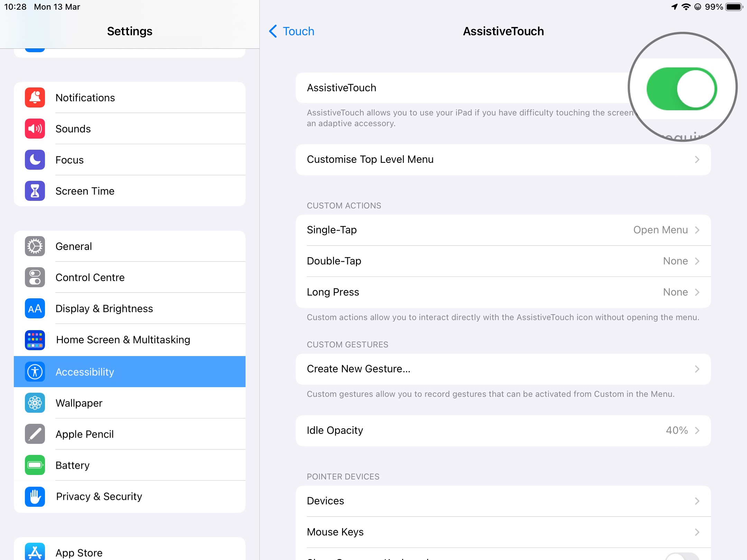Open Notifications settings via bell icon
Viewport: 747px width, 560px height.
click(x=35, y=97)
